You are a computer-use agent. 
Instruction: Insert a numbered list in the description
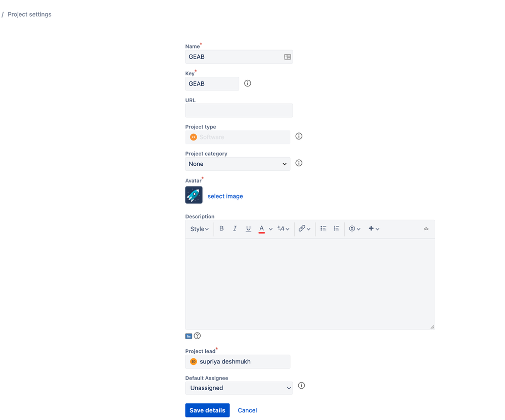coord(336,228)
